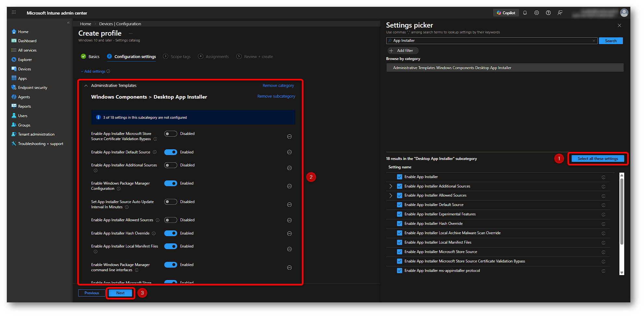Click the help question mark icon
This screenshot has width=644, height=316.
(548, 13)
